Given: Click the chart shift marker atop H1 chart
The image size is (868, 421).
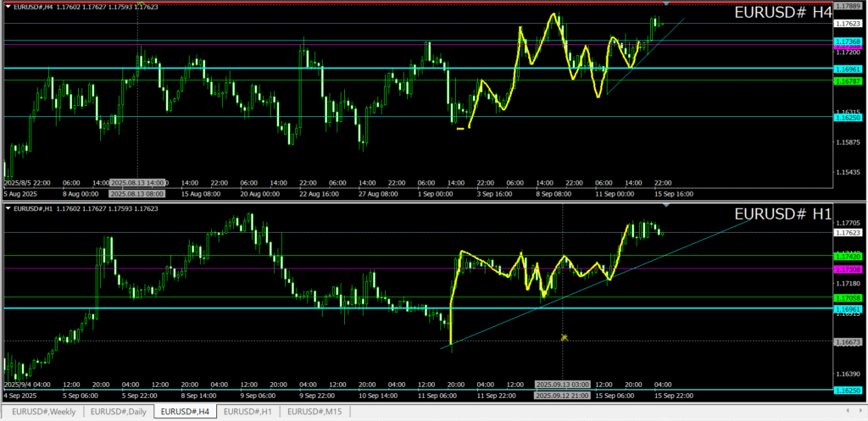Looking at the screenshot, I should click(666, 205).
